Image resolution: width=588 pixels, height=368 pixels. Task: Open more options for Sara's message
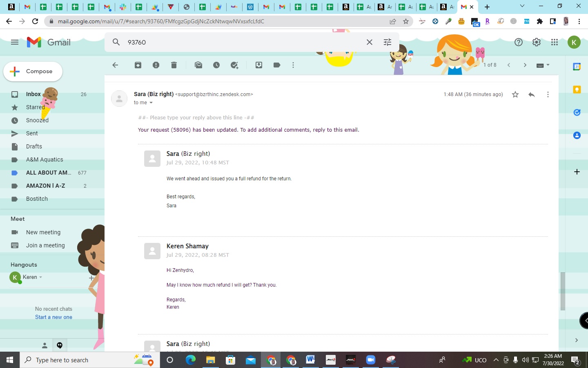pyautogui.click(x=548, y=94)
